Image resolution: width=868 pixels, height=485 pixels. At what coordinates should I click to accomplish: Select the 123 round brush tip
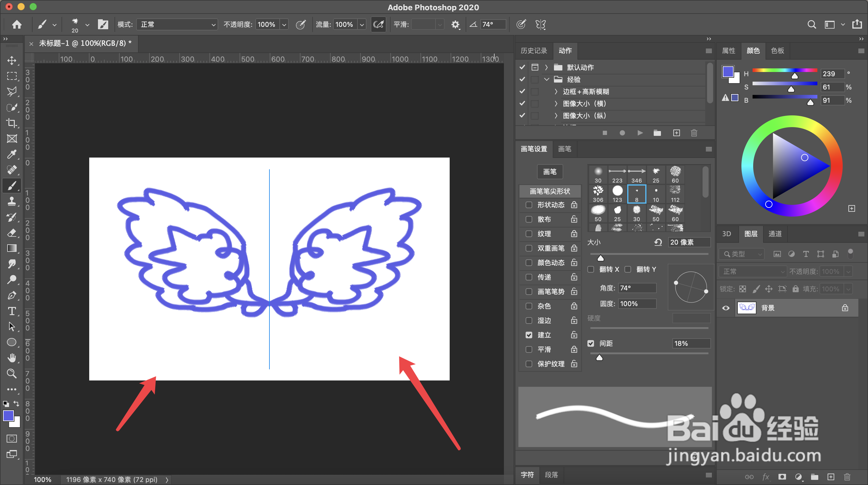[x=617, y=194]
